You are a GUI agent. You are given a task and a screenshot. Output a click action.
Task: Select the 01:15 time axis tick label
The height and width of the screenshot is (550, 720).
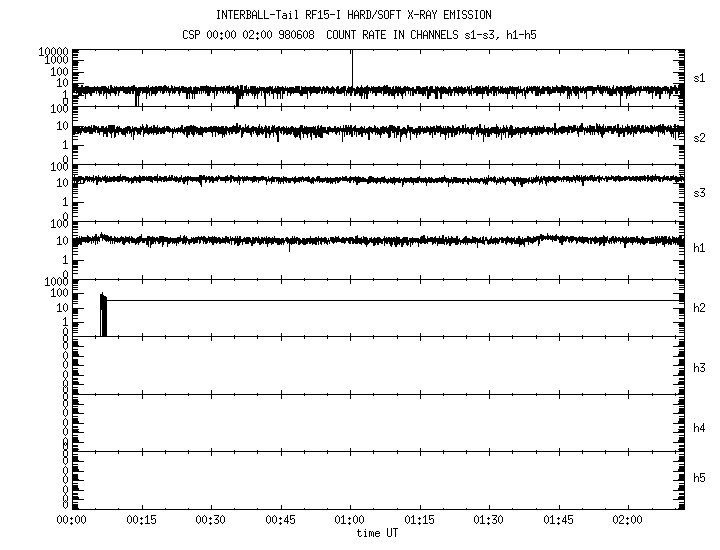(419, 521)
